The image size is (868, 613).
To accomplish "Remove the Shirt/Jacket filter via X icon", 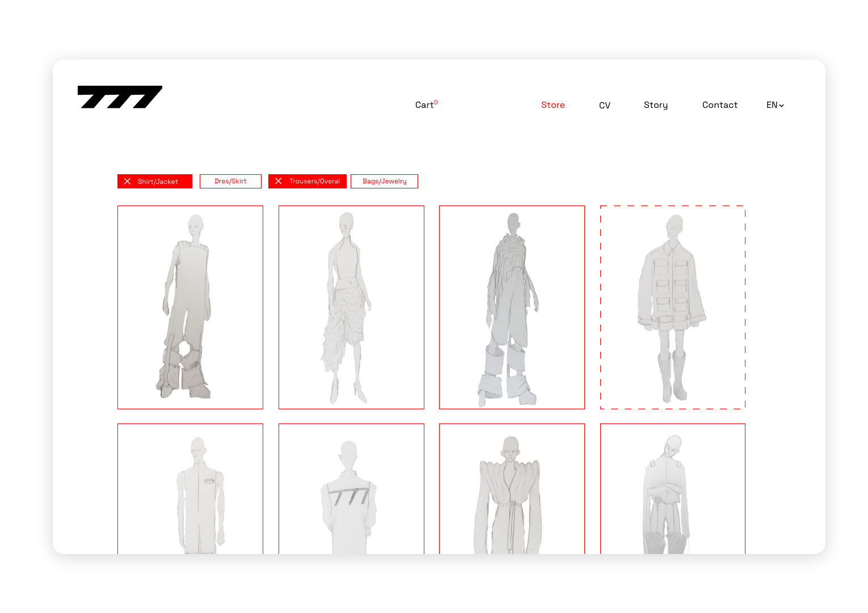I will pyautogui.click(x=127, y=182).
